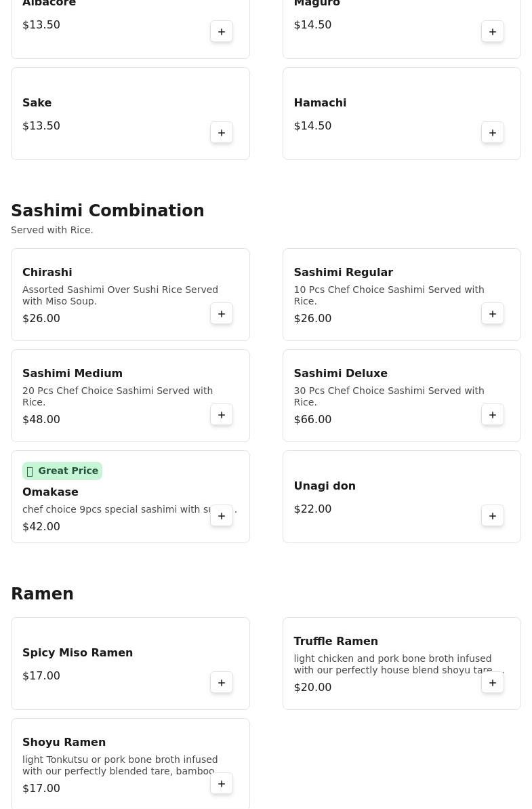Open the Omakase item title

click(x=50, y=492)
